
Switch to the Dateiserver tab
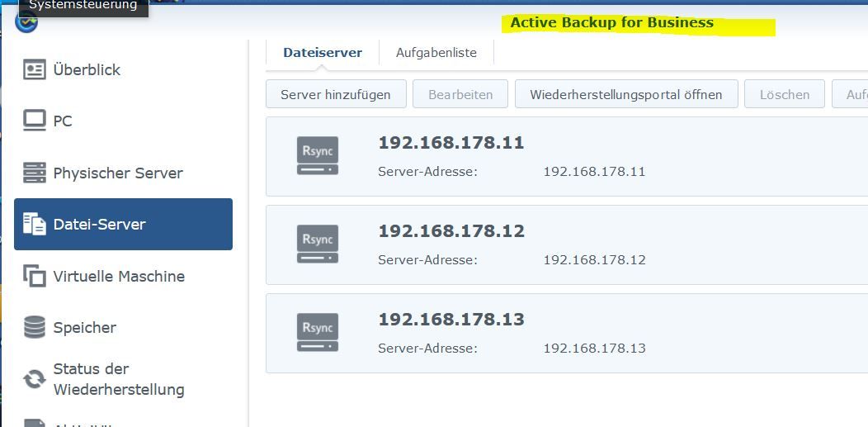(x=323, y=53)
